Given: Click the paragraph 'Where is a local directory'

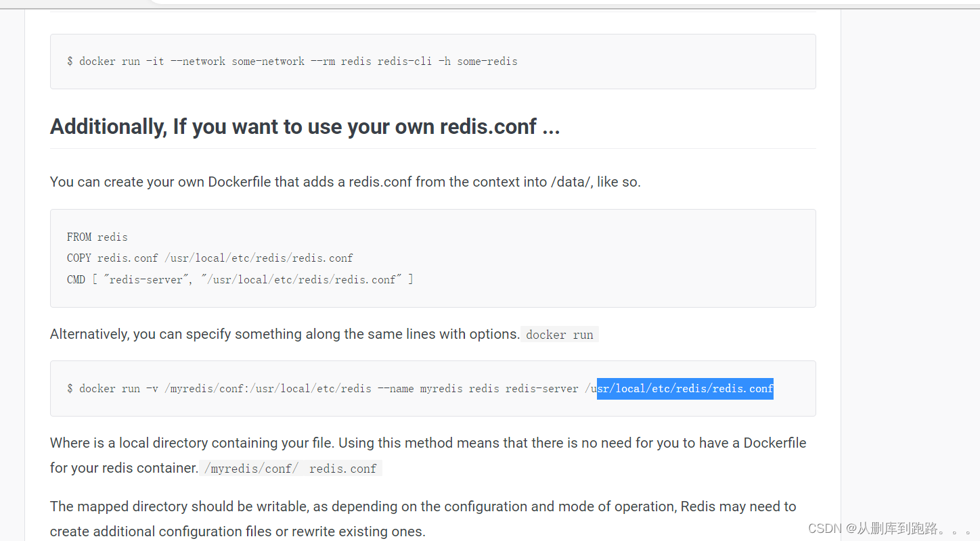Looking at the screenshot, I should [428, 455].
